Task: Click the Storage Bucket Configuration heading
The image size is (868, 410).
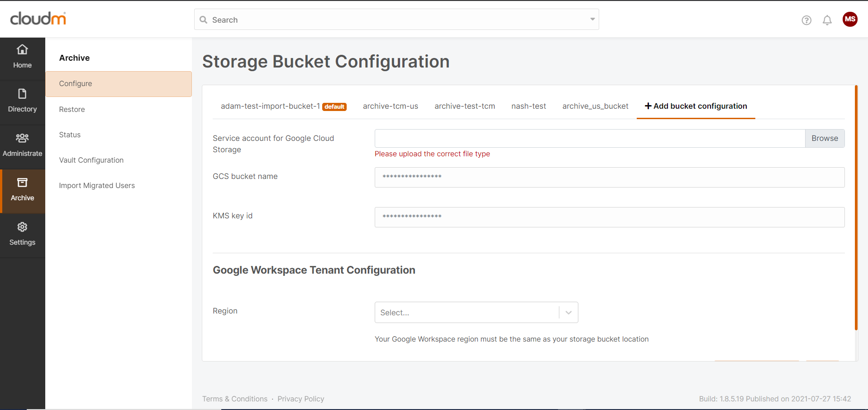Action: 326,62
